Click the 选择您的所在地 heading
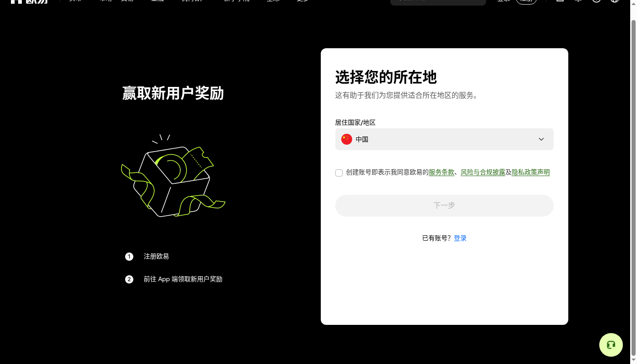 [386, 77]
